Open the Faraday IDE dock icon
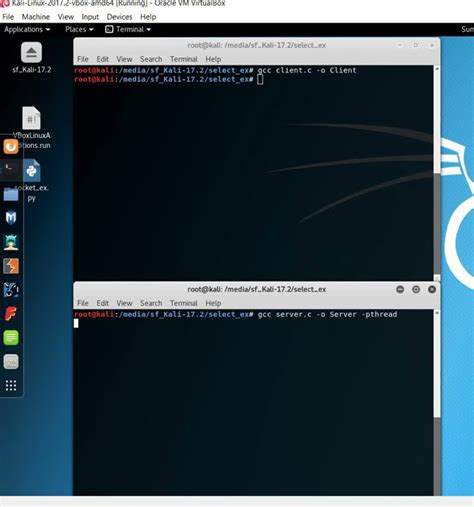The height and width of the screenshot is (507, 474). click(x=11, y=314)
